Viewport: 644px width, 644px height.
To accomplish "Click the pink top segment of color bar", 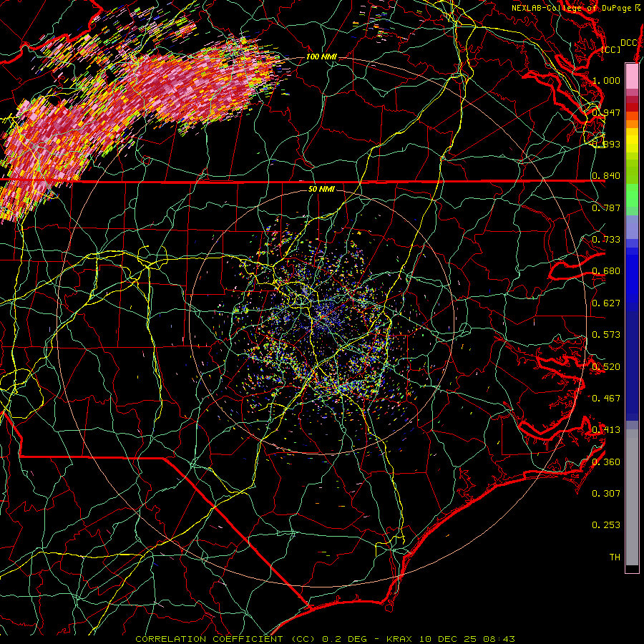I will tap(632, 76).
